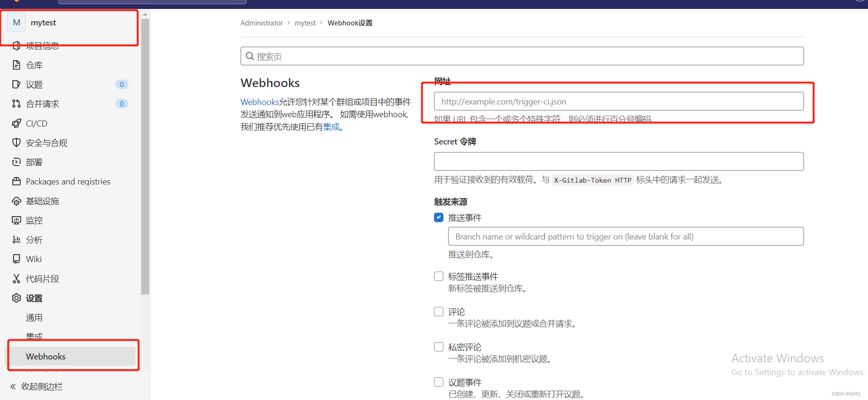Click the mytest project avatar M
This screenshot has width=868, height=400.
click(16, 23)
